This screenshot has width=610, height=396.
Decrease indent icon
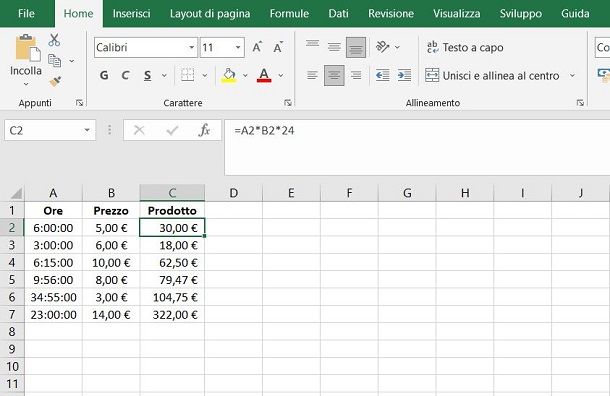pyautogui.click(x=382, y=75)
